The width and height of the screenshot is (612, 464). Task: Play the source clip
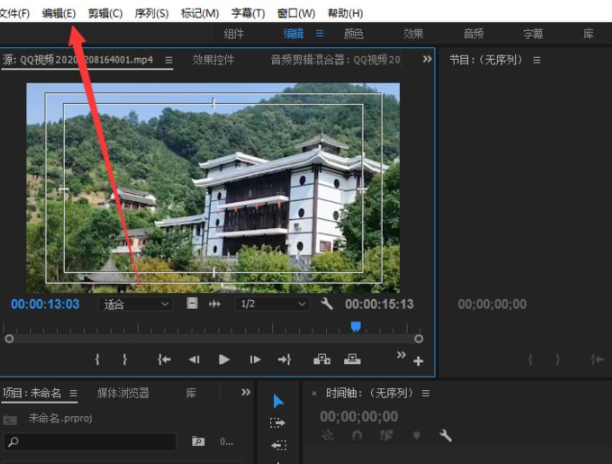(x=224, y=359)
